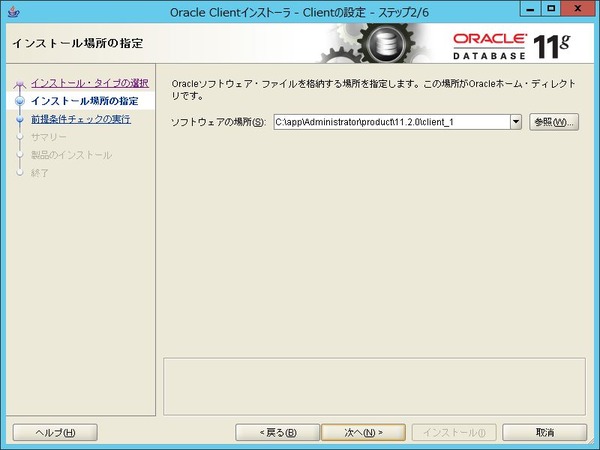The height and width of the screenshot is (450, 600).
Task: Maximize the Oracle Client installer window
Action: click(x=551, y=9)
